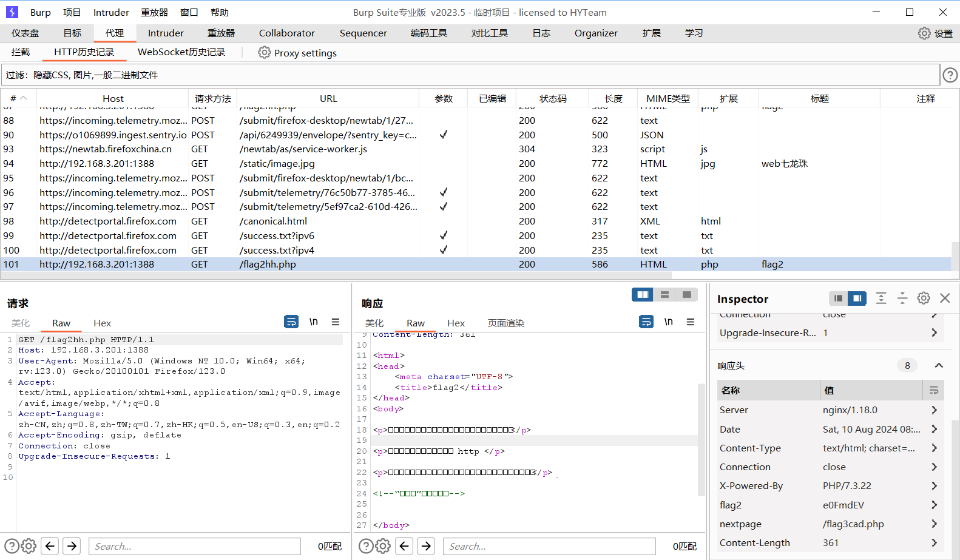Collapse all Inspector sections icon
Image resolution: width=960 pixels, height=560 pixels.
pyautogui.click(x=902, y=298)
